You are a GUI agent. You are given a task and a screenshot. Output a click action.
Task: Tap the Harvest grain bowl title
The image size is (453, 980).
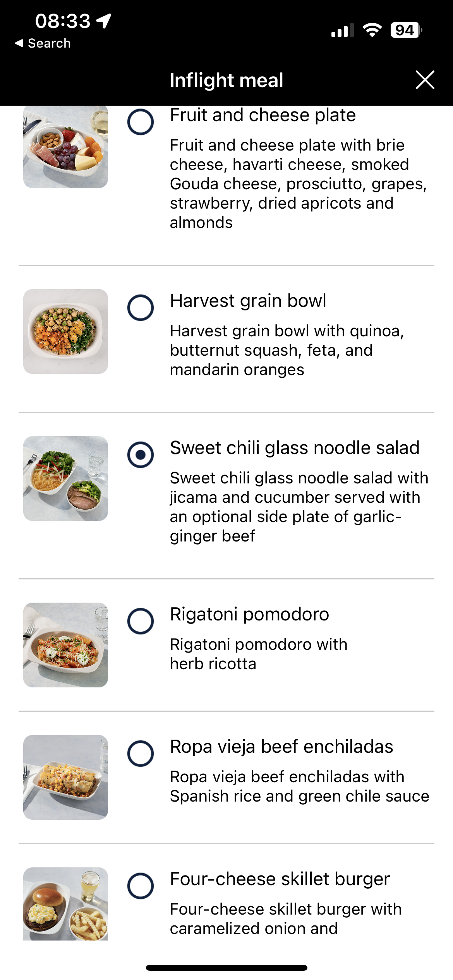click(x=248, y=301)
